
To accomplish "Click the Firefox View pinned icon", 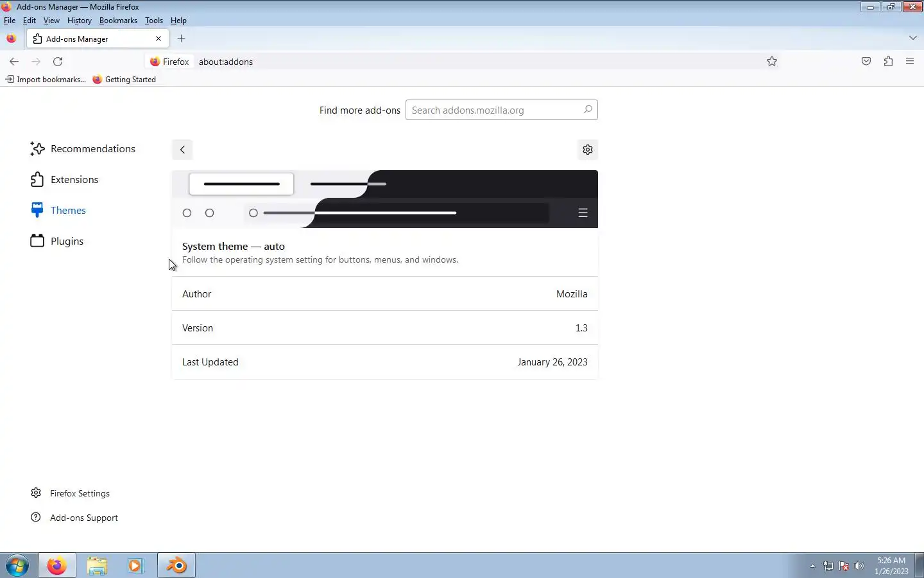I will point(11,39).
